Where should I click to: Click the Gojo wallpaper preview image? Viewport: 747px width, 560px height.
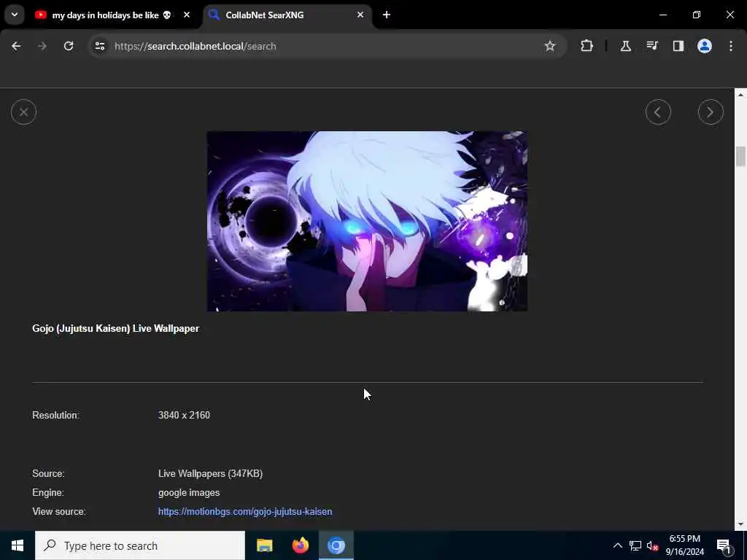[x=367, y=221]
